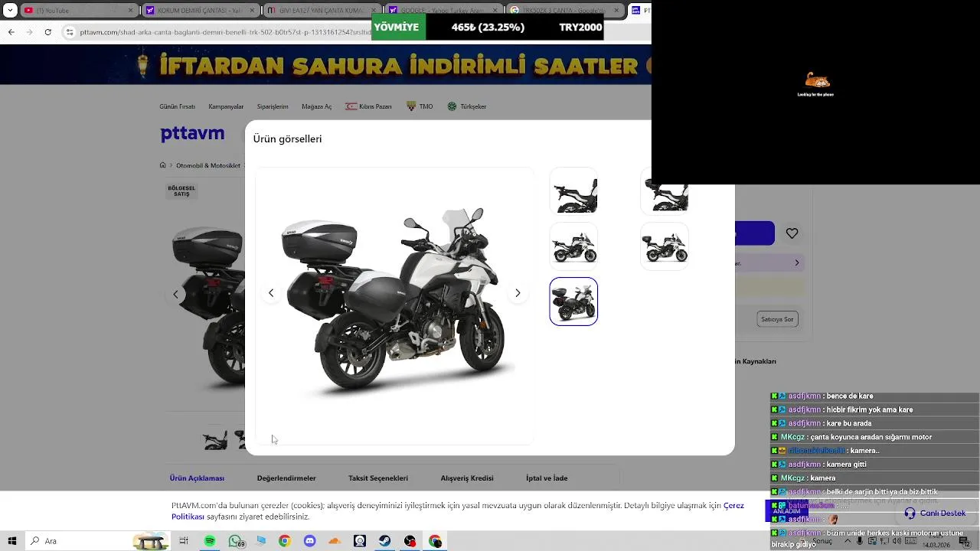Open the Ürün Açıklaması tab
The image size is (980, 551).
tap(197, 478)
